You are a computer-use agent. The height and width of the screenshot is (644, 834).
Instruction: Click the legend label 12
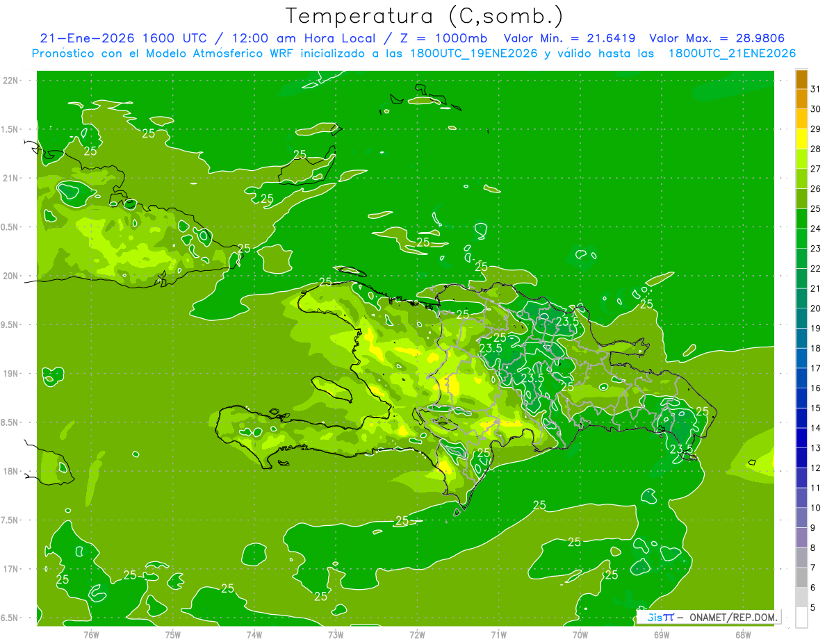point(815,468)
